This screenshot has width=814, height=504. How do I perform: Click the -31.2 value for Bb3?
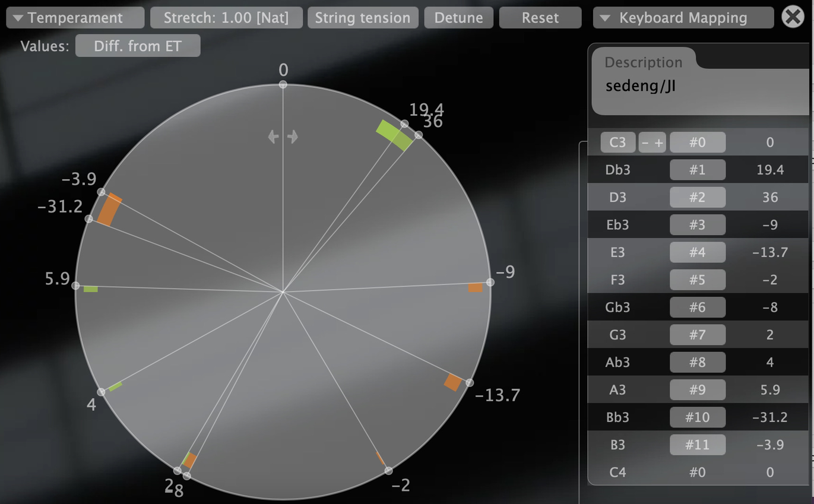click(769, 417)
